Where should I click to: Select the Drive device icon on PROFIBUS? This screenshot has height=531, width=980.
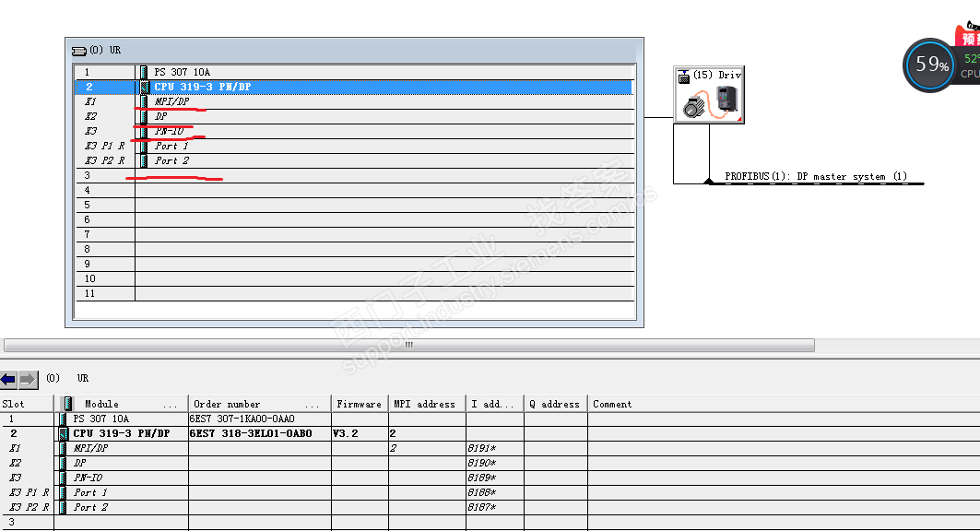(709, 94)
